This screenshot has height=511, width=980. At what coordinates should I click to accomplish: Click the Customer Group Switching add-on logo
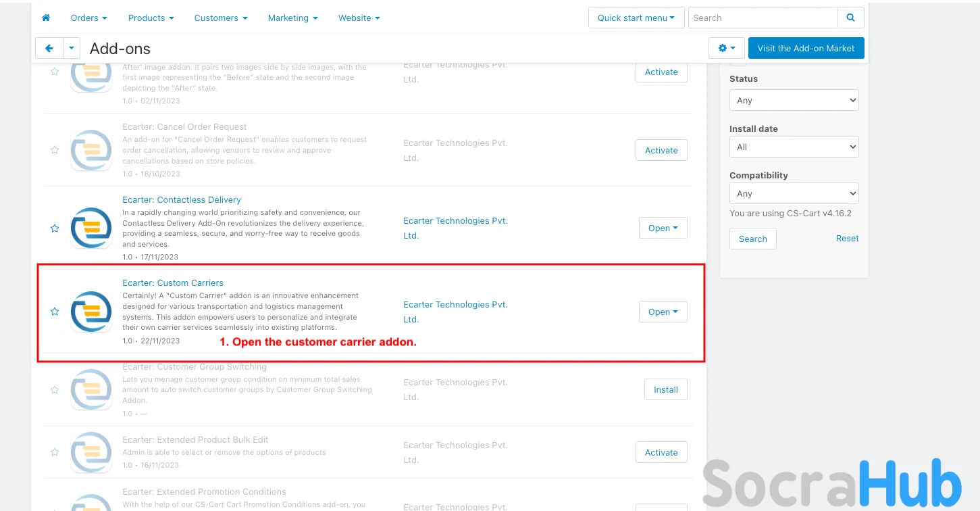(x=91, y=389)
